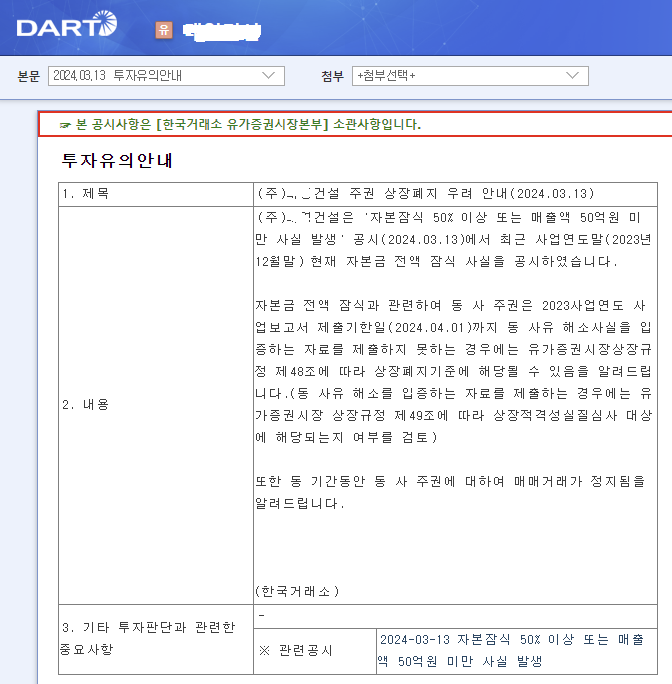672x684 pixels.
Task: Click the paragraph starting '또한 동 기간동안'
Action: click(x=450, y=492)
